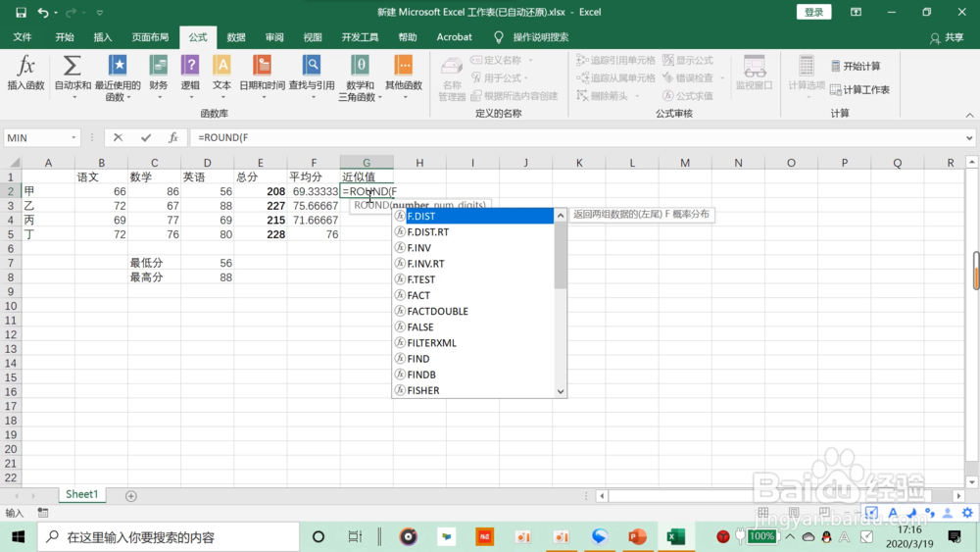Screen dimensions: 980x552
Task: Click the formula bar text =ROUND(F
Action: (223, 137)
